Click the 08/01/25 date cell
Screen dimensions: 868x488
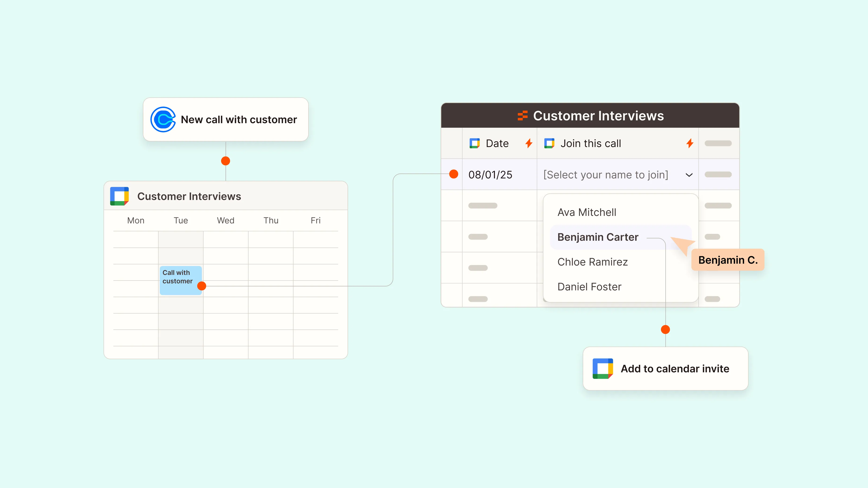point(490,174)
